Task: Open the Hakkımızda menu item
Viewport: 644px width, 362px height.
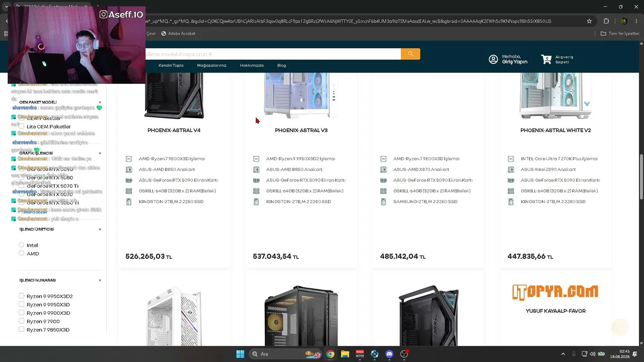Action: coord(252,65)
